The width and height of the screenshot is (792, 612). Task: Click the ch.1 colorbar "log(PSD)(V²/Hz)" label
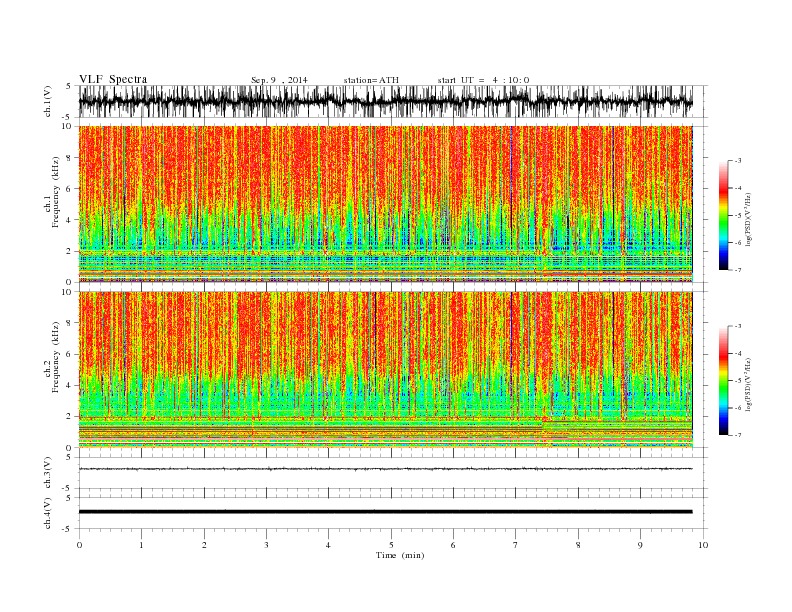(x=749, y=220)
